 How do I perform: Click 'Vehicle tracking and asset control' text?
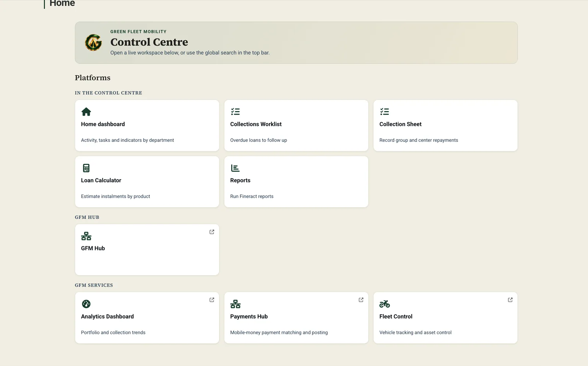click(415, 332)
